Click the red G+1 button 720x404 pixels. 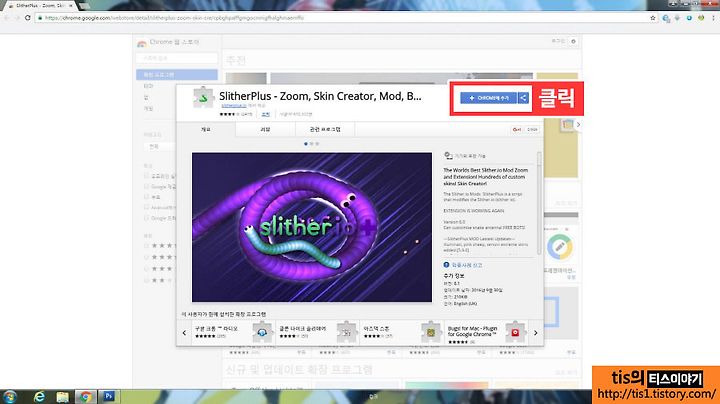coord(517,129)
